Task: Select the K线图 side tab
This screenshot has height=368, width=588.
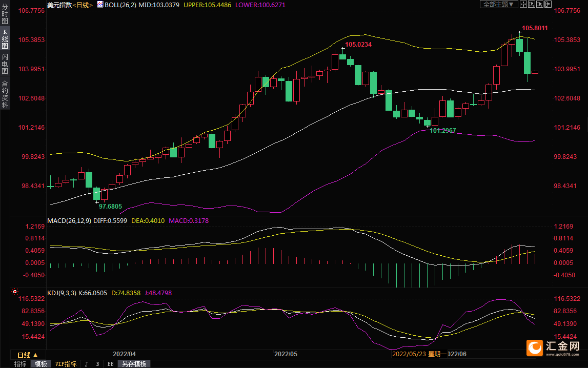Action: pos(5,38)
